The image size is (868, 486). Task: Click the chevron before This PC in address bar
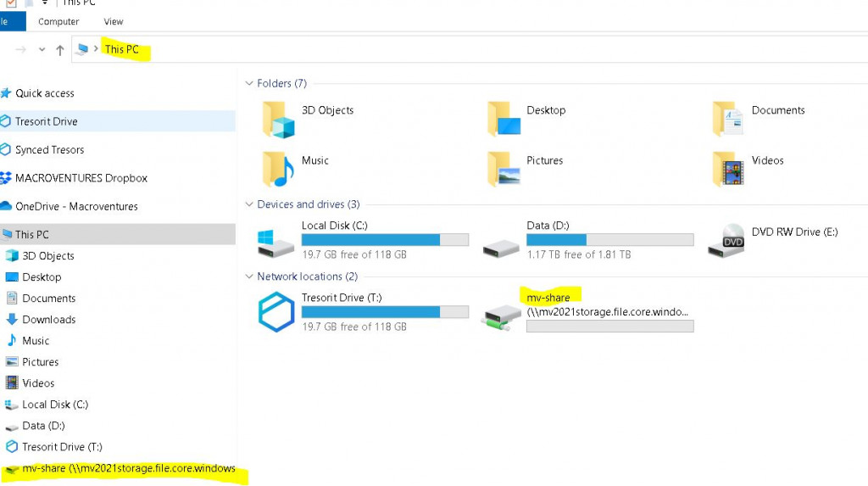click(96, 48)
